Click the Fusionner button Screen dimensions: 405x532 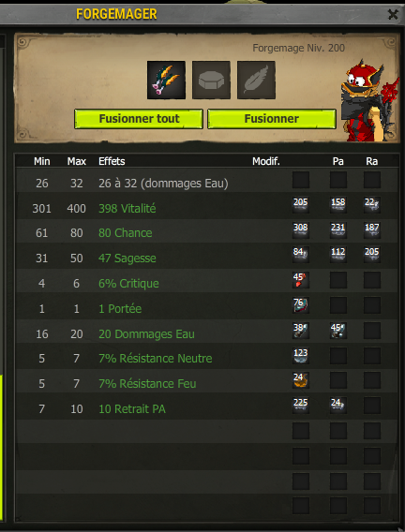272,119
